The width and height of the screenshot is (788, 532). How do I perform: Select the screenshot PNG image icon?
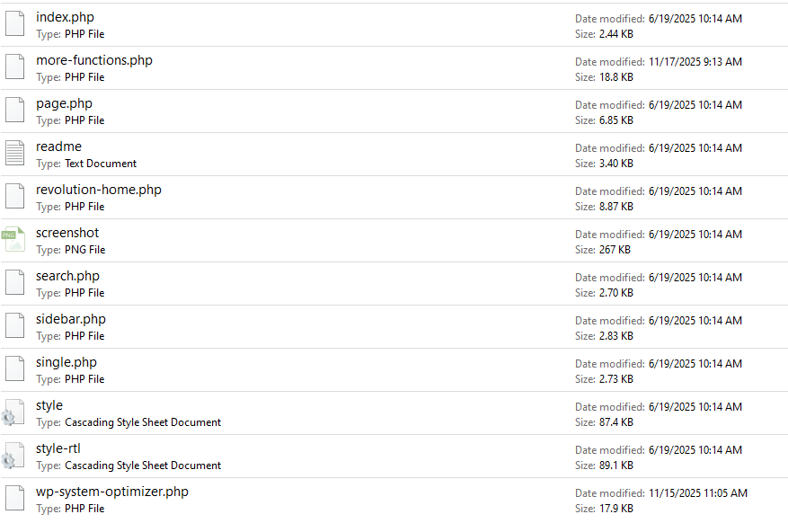pos(14,240)
